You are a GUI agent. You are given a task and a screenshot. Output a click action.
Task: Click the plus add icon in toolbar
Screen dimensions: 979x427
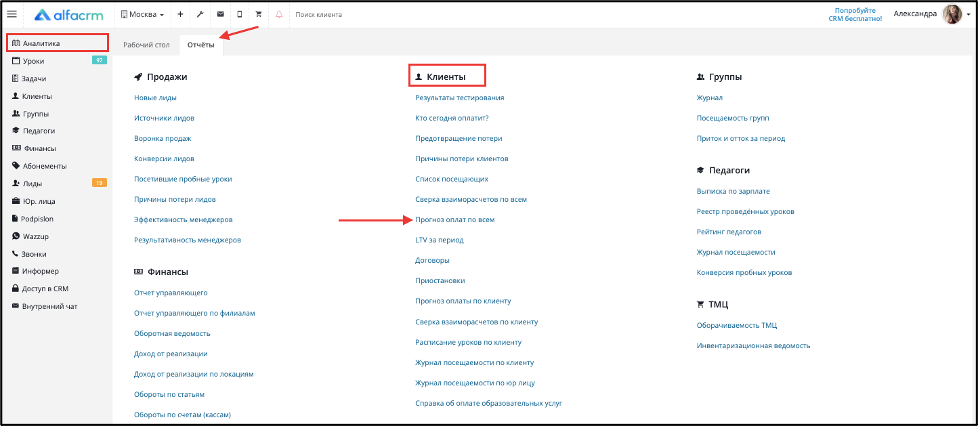click(180, 14)
